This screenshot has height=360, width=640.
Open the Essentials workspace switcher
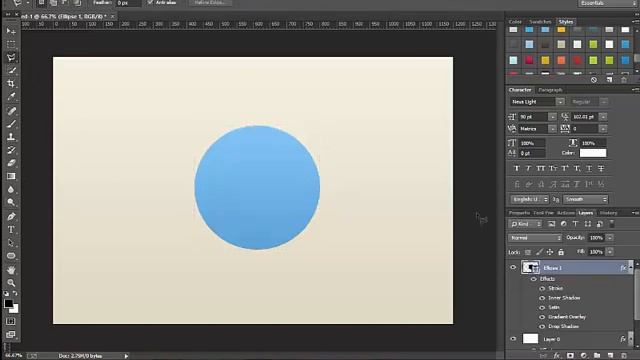pyautogui.click(x=607, y=3)
